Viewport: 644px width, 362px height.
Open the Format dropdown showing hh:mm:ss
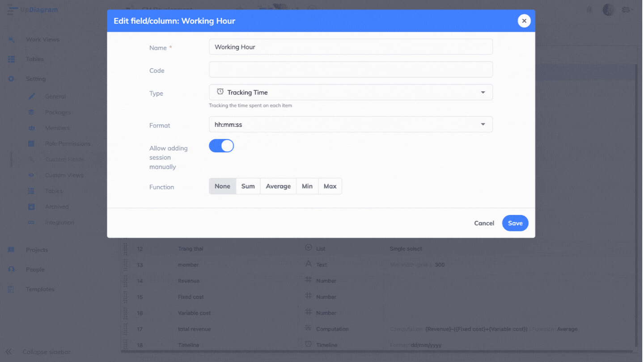(351, 125)
